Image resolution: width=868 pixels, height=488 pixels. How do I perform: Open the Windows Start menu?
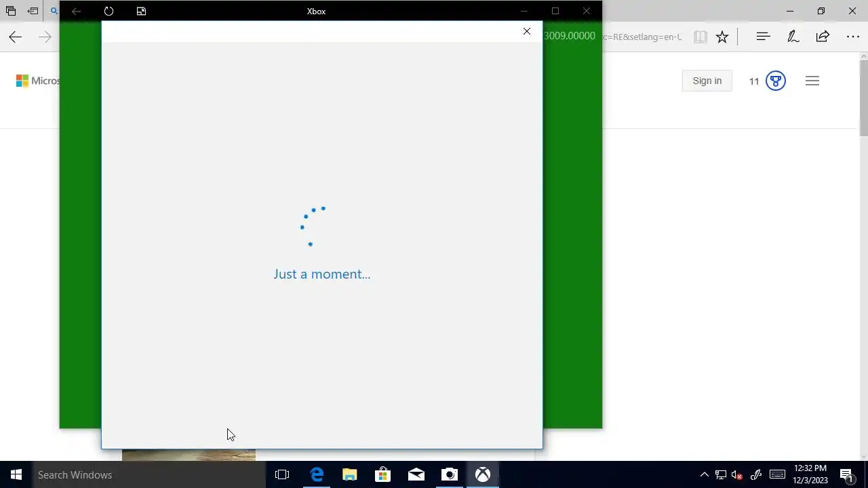coord(16,474)
